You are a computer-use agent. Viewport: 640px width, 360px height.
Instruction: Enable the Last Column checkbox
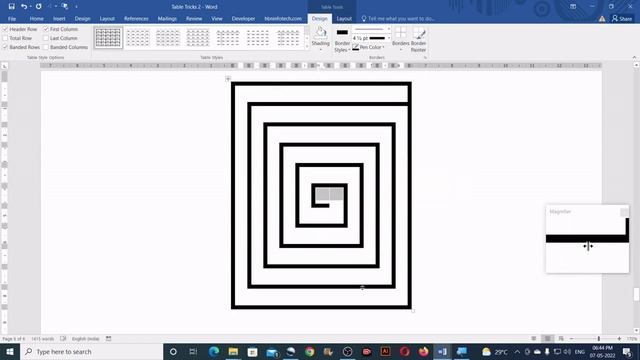coord(46,38)
